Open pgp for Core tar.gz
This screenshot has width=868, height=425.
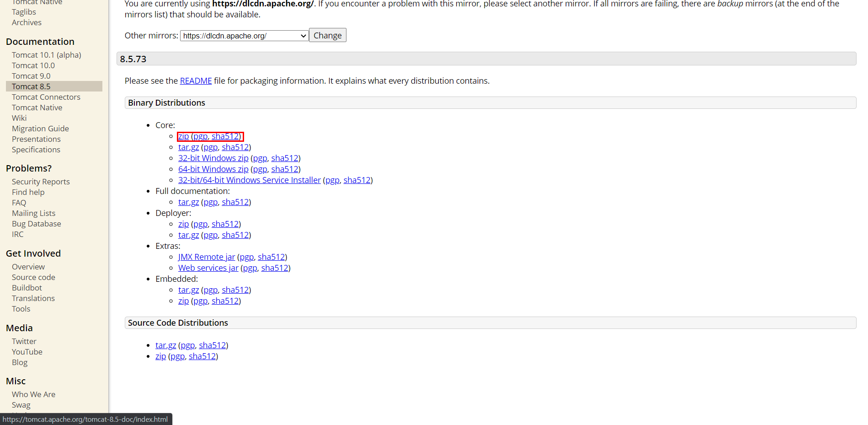(210, 147)
